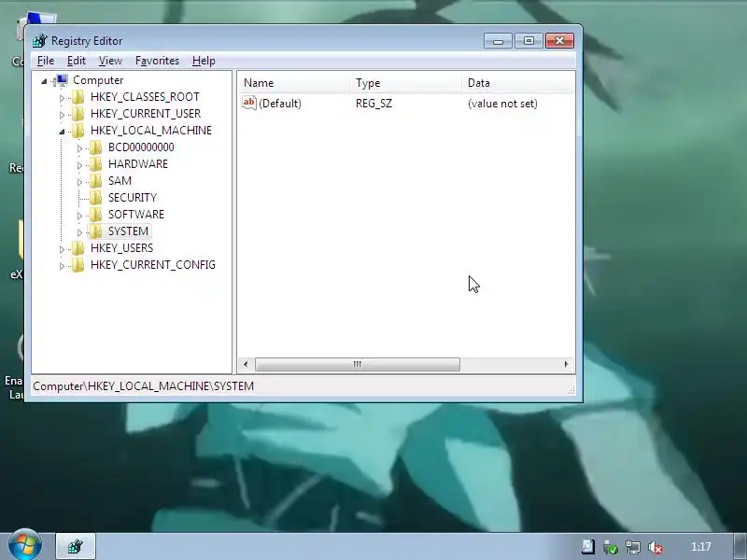Click HKEY_CLASSES_ROOT folder icon
Image resolution: width=747 pixels, height=560 pixels.
tap(78, 97)
